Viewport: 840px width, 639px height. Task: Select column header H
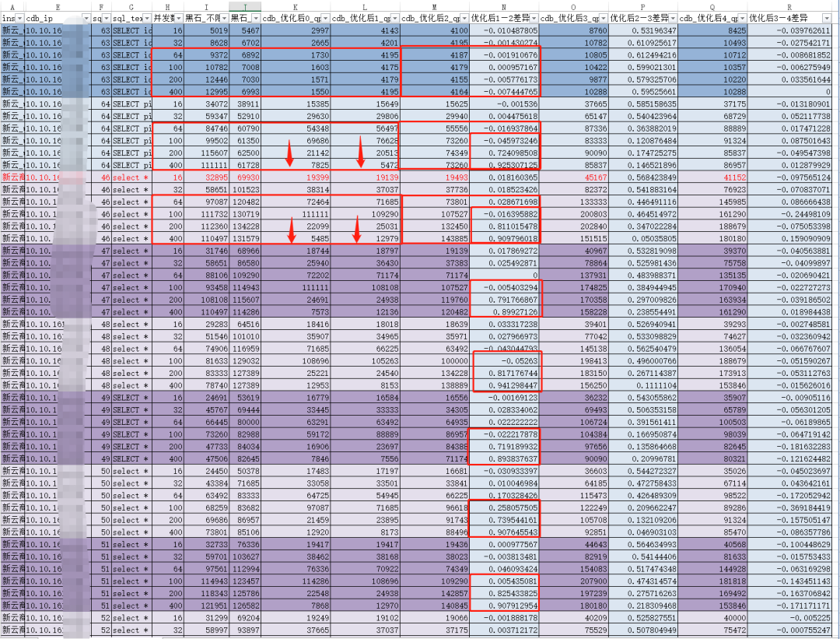pos(168,8)
